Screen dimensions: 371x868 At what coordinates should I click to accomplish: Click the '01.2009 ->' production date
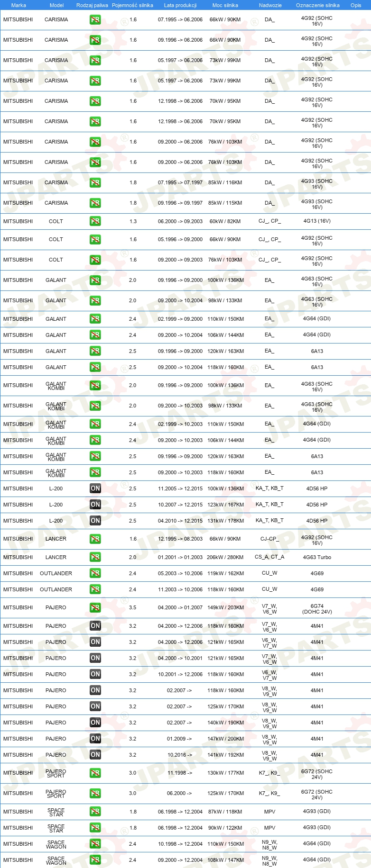click(179, 739)
